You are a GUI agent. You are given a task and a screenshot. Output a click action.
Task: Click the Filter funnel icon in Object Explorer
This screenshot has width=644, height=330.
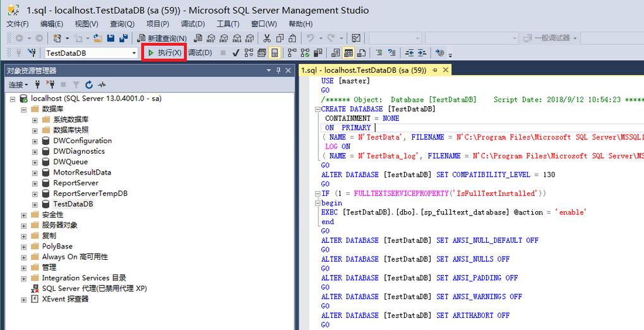[x=76, y=85]
